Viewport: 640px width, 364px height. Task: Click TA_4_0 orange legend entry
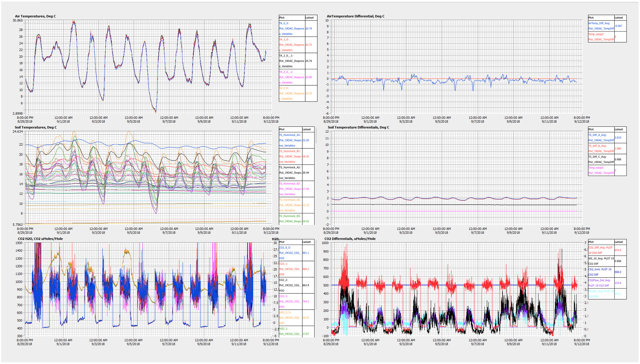(291, 93)
